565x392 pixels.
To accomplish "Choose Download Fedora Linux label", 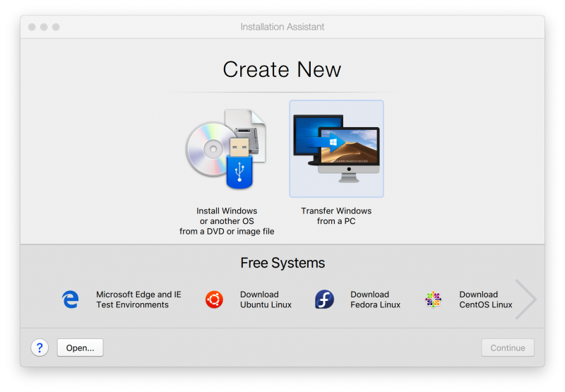I will tap(376, 299).
